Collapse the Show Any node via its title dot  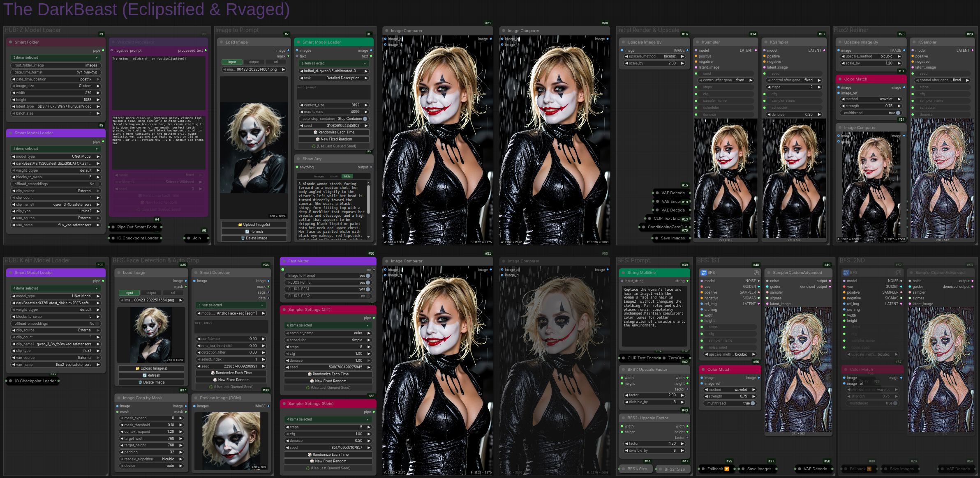(x=298, y=159)
